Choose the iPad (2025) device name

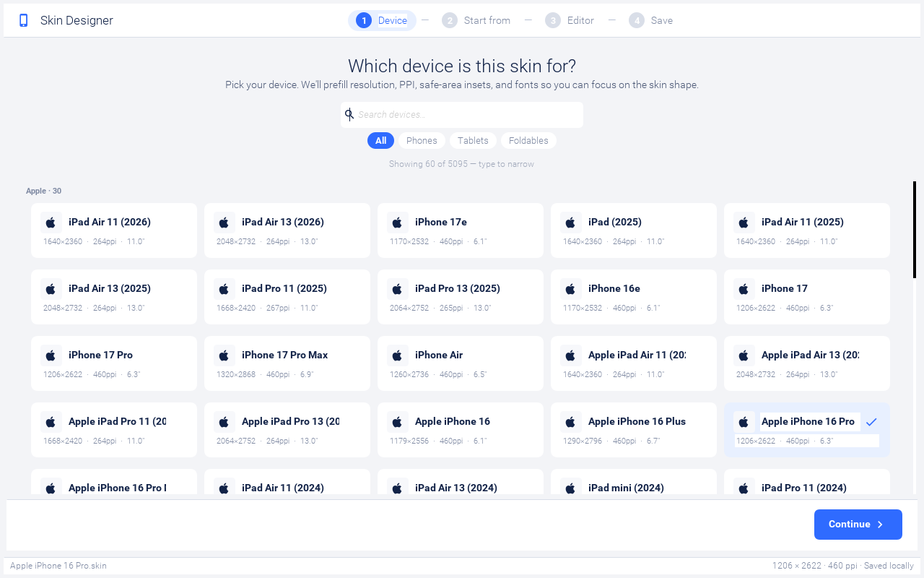615,222
